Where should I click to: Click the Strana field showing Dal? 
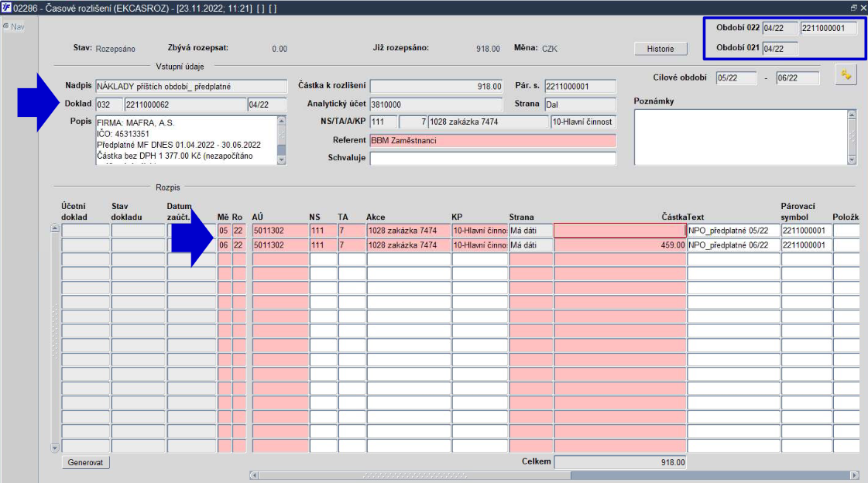tap(580, 104)
